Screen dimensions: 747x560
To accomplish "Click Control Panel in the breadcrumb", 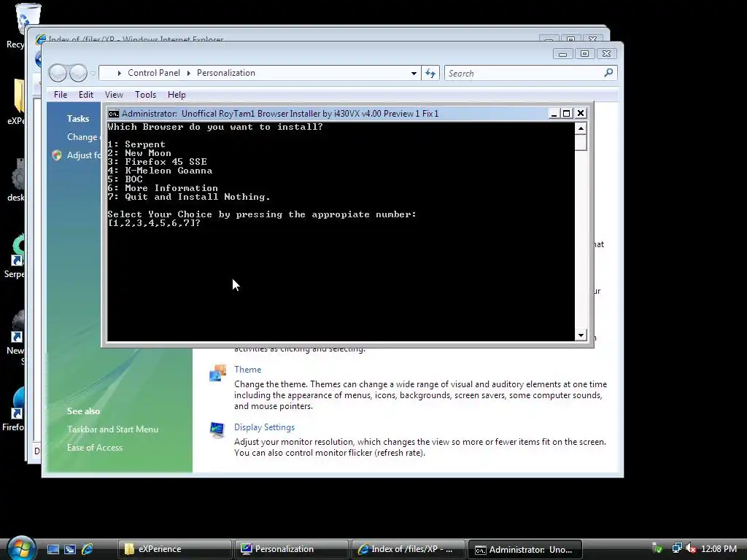I will (154, 73).
